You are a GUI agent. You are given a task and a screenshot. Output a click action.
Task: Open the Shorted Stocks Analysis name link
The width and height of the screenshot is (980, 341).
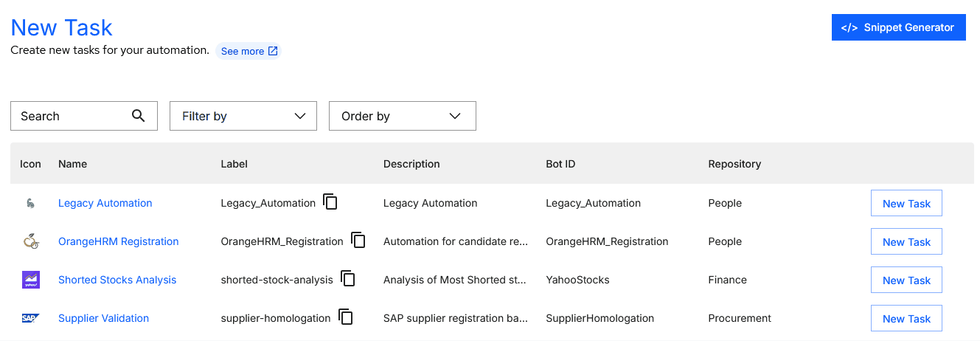click(117, 280)
